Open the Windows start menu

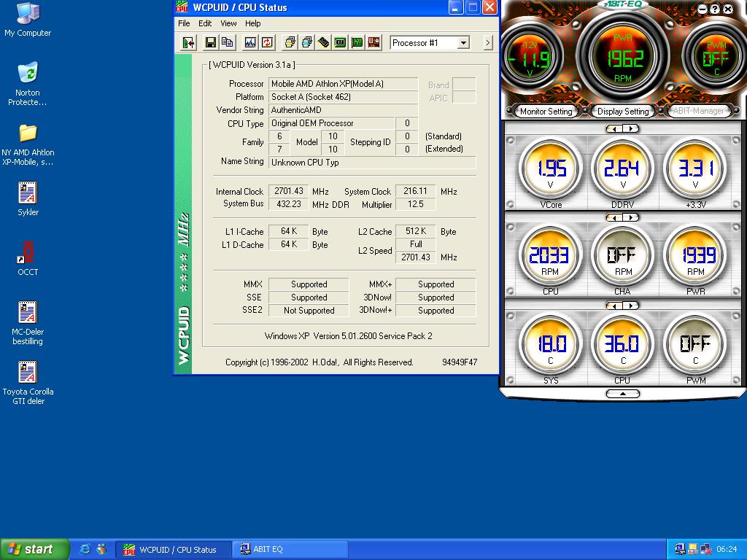point(34,549)
